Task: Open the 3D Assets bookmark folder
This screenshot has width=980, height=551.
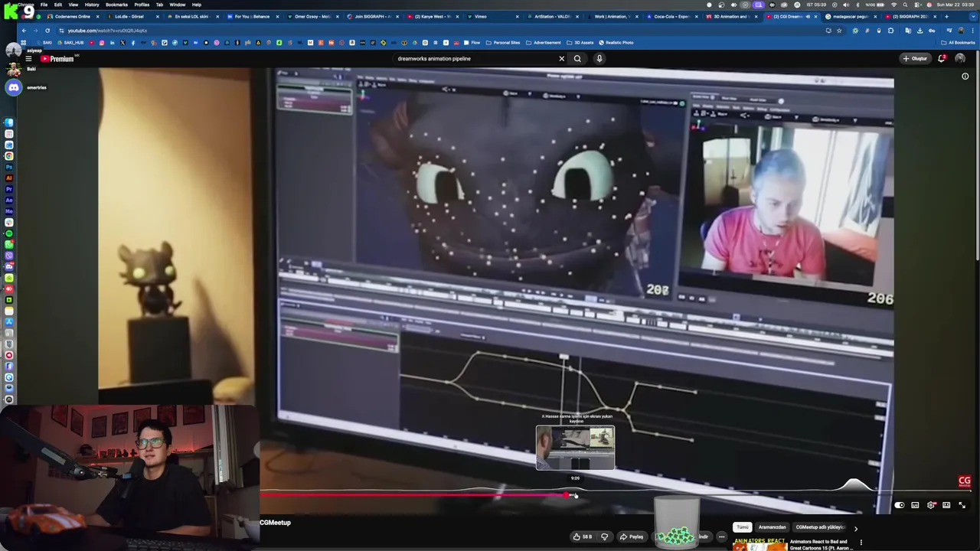Action: coord(580,43)
